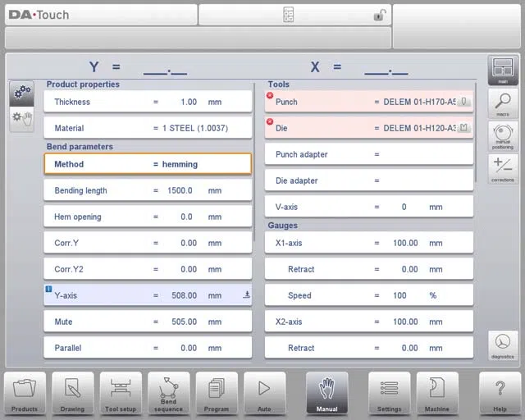This screenshot has width=525, height=420.
Task: Edit the Thickness value 1.00
Action: click(148, 102)
